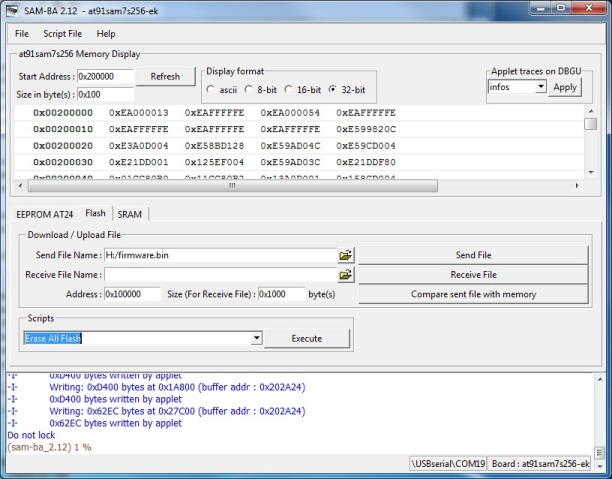This screenshot has height=479, width=612.
Task: Click memory address 0x00200020 row label
Action: coord(63,146)
